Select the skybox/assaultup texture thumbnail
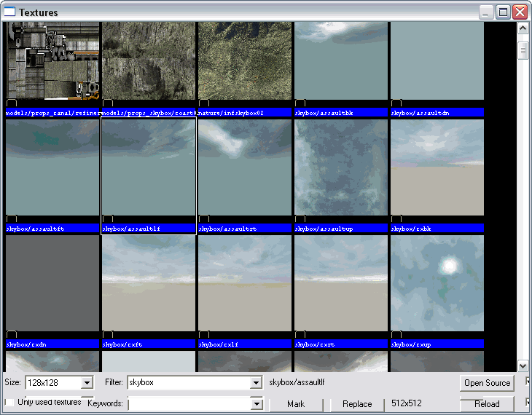The image size is (532, 415). tap(340, 167)
